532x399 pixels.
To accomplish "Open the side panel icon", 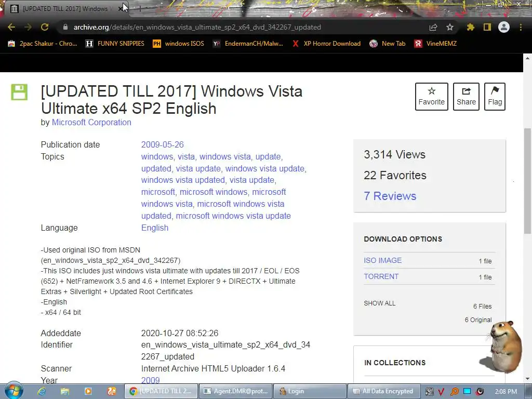I will 487,27.
